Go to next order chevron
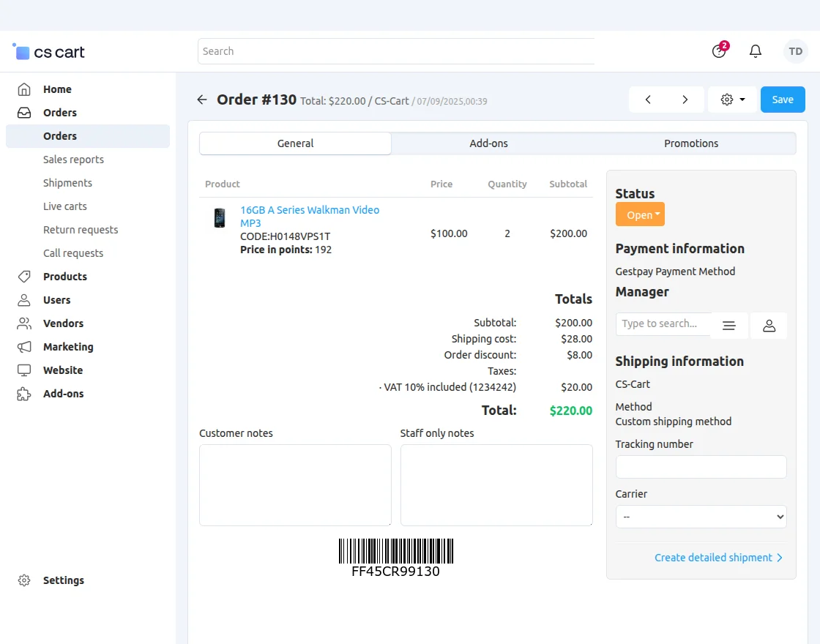 (685, 100)
